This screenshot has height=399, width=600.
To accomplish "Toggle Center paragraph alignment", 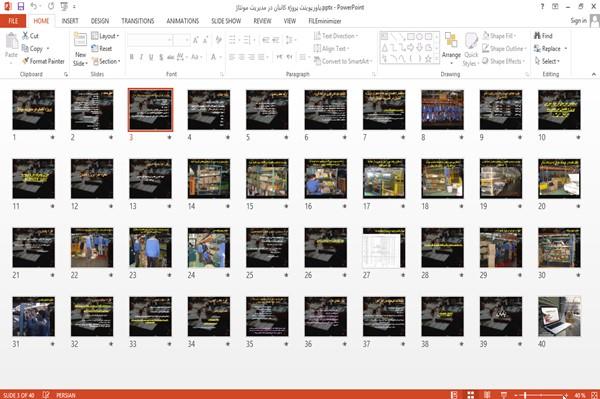I will 241,57.
